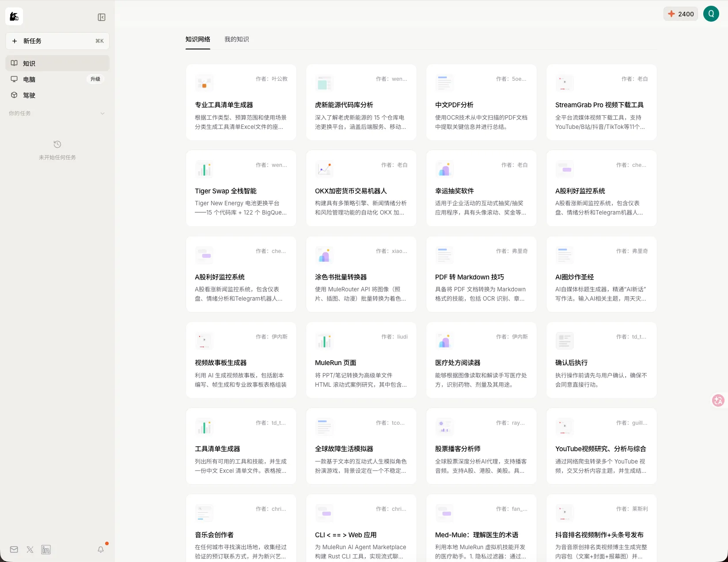Open the 2400 credits balance
728x562 pixels.
pos(681,14)
